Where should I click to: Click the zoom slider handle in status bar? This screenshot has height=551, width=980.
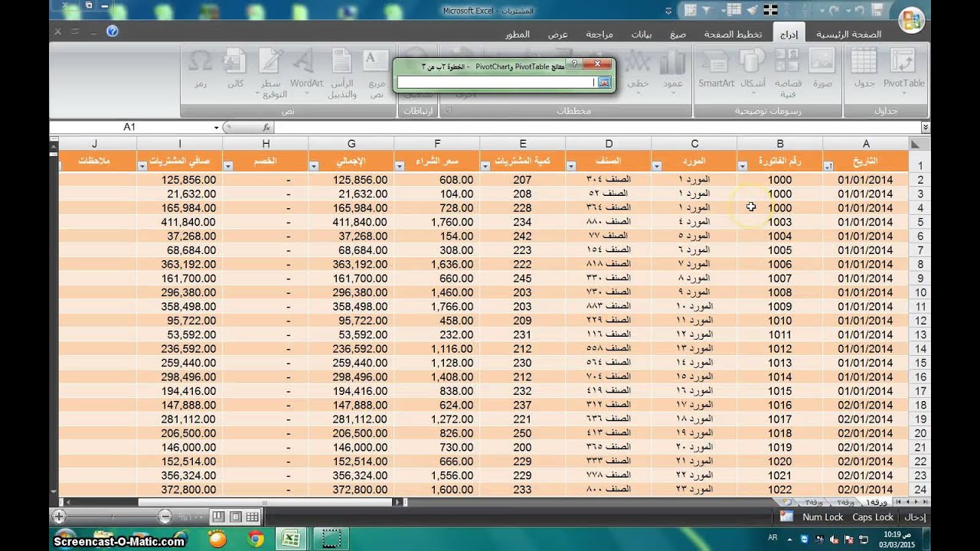[x=113, y=517]
